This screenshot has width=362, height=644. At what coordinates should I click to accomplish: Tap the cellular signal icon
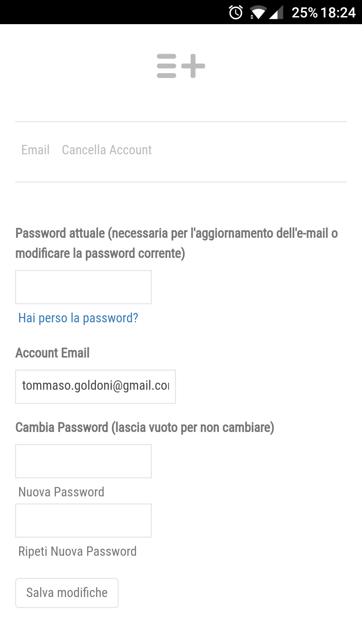pyautogui.click(x=276, y=13)
